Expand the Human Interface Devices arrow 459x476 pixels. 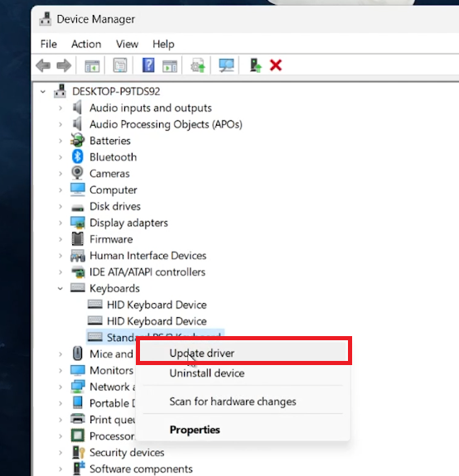pyautogui.click(x=60, y=256)
